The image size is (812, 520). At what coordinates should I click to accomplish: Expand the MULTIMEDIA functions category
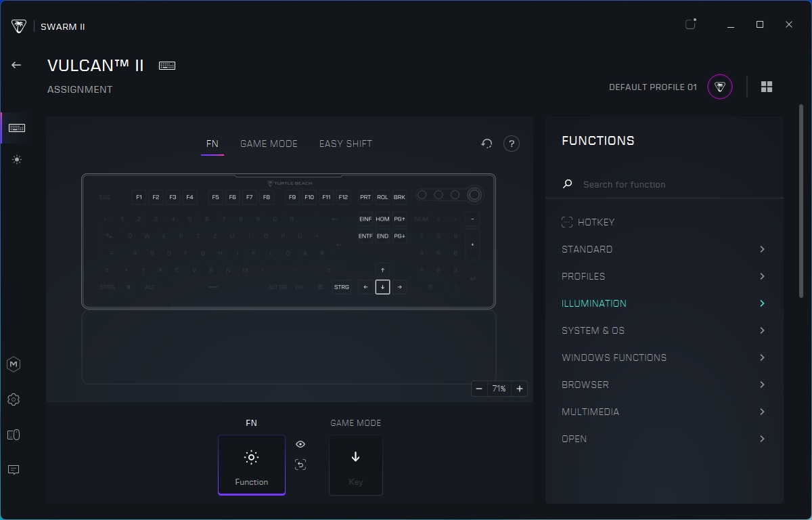tap(664, 412)
